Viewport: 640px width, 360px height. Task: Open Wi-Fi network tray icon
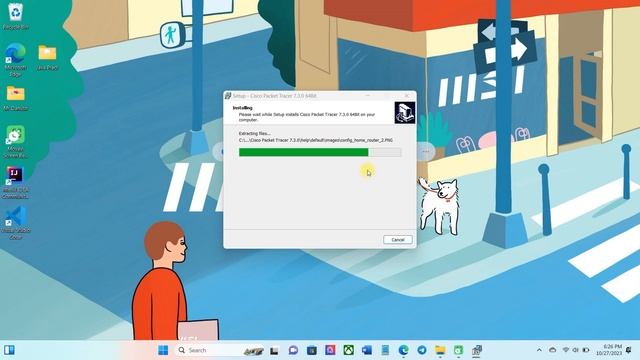tap(566, 350)
